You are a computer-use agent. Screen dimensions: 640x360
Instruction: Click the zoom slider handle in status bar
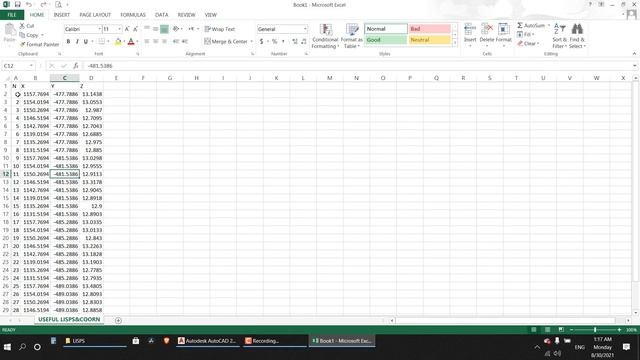pos(595,329)
